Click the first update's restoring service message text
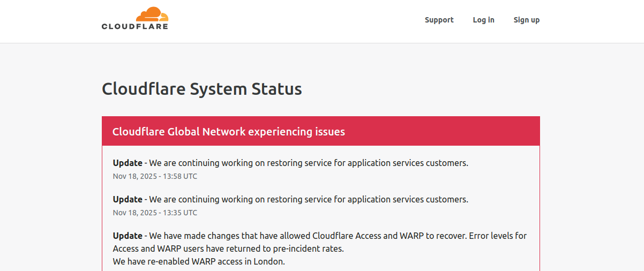The width and height of the screenshot is (644, 271). pyautogui.click(x=308, y=163)
